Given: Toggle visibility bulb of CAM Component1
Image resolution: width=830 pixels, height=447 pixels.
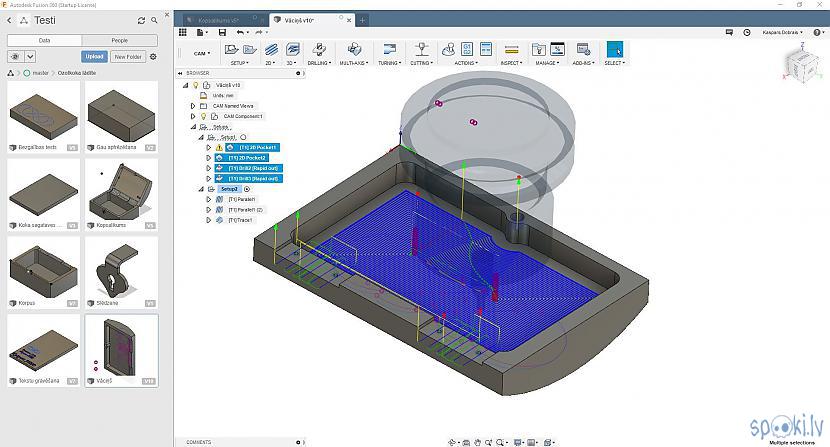Looking at the screenshot, I should 203,116.
